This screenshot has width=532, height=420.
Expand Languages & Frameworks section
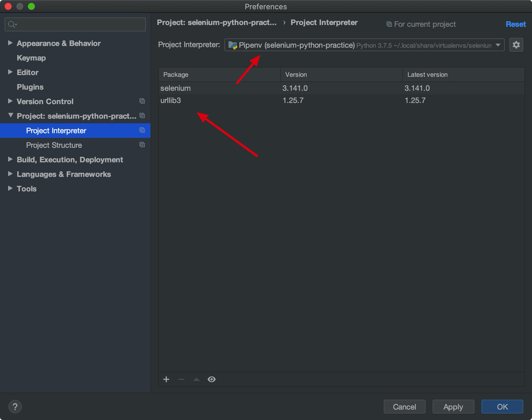[10, 174]
